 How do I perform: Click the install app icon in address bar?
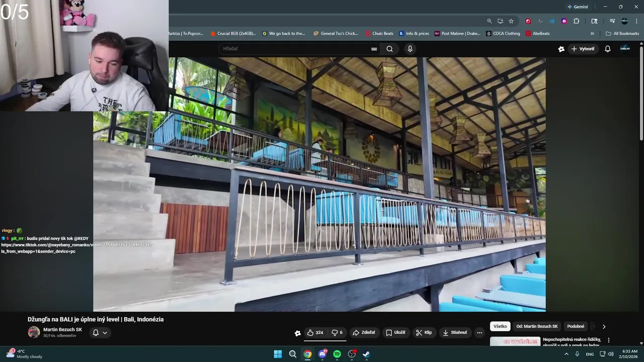(x=500, y=21)
